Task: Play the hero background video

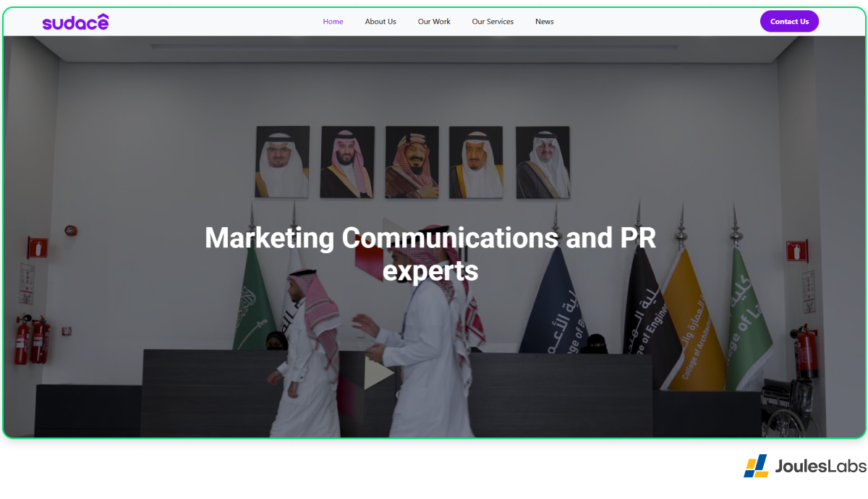Action: click(378, 374)
